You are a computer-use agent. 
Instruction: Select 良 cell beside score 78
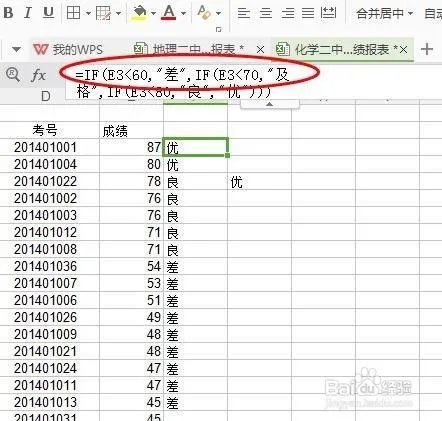pyautogui.click(x=195, y=181)
